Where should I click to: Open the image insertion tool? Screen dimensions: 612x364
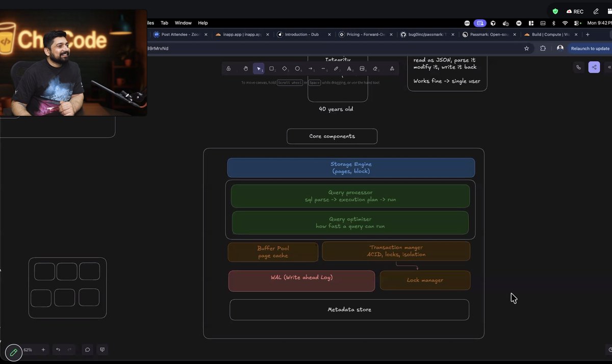coord(362,68)
